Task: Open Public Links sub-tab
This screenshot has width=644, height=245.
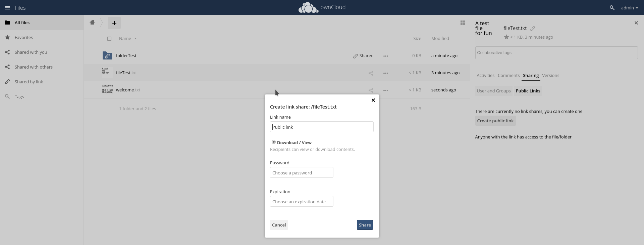Action: (528, 91)
